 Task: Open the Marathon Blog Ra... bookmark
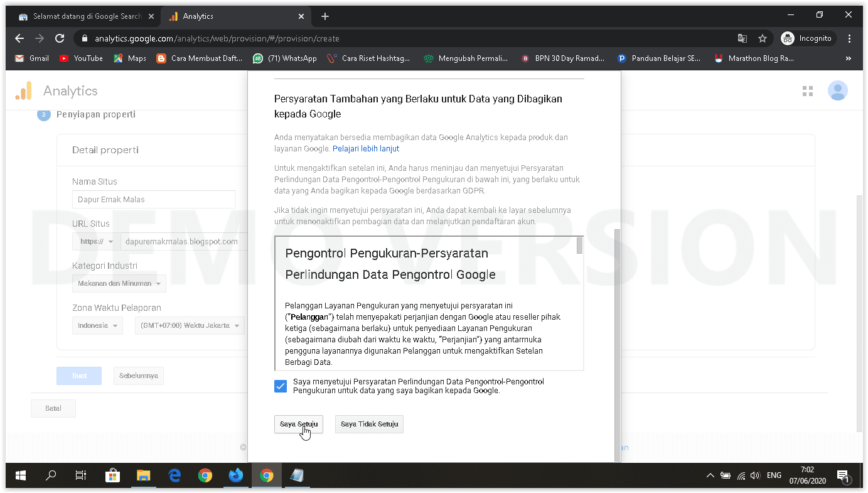pos(754,58)
